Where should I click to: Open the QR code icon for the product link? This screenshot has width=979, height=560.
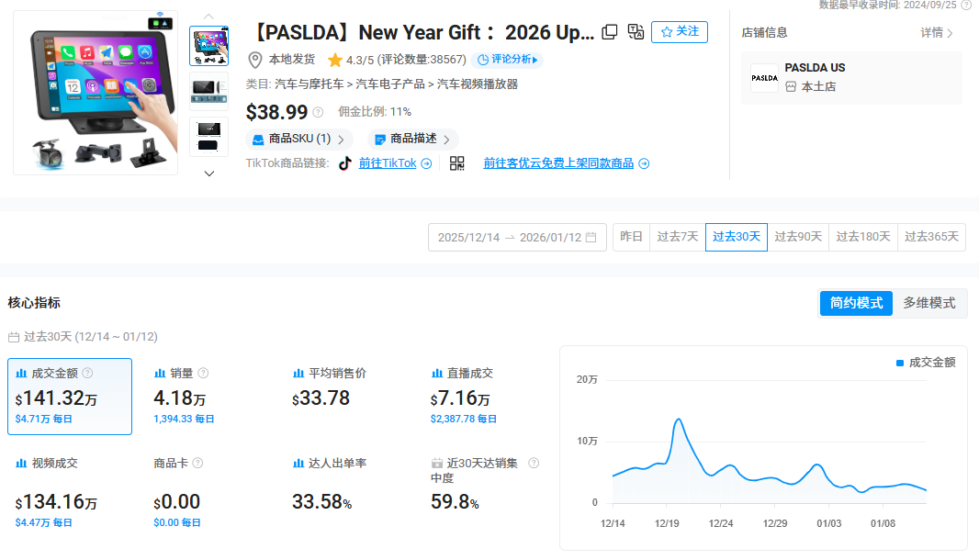coord(456,162)
